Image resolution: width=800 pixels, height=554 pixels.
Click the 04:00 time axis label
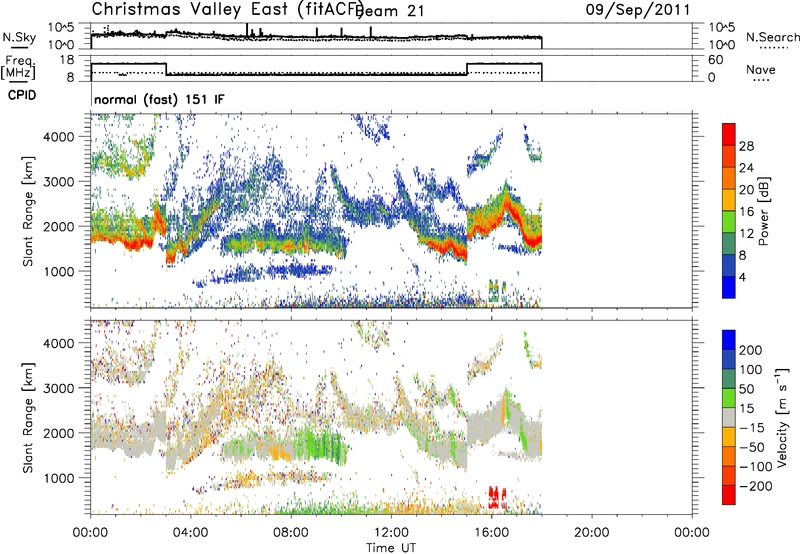point(190,533)
